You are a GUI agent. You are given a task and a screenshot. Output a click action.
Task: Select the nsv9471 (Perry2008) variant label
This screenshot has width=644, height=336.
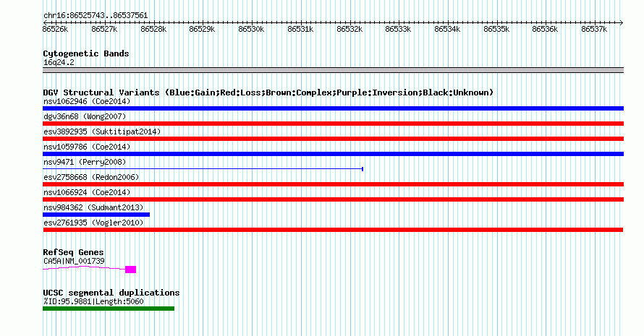(x=85, y=162)
